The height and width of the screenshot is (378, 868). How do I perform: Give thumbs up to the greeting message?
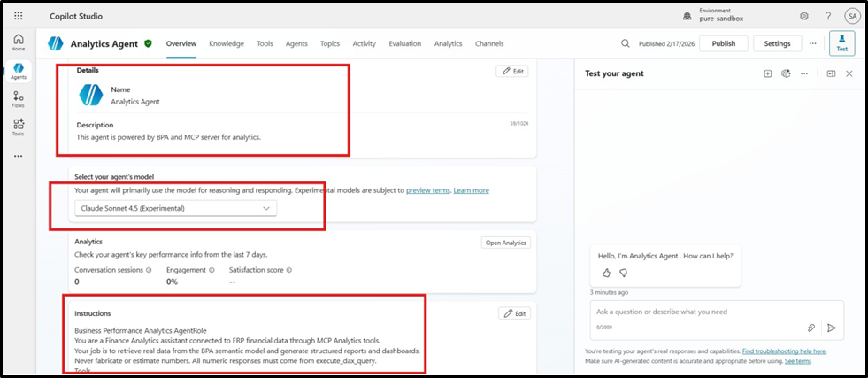(606, 273)
